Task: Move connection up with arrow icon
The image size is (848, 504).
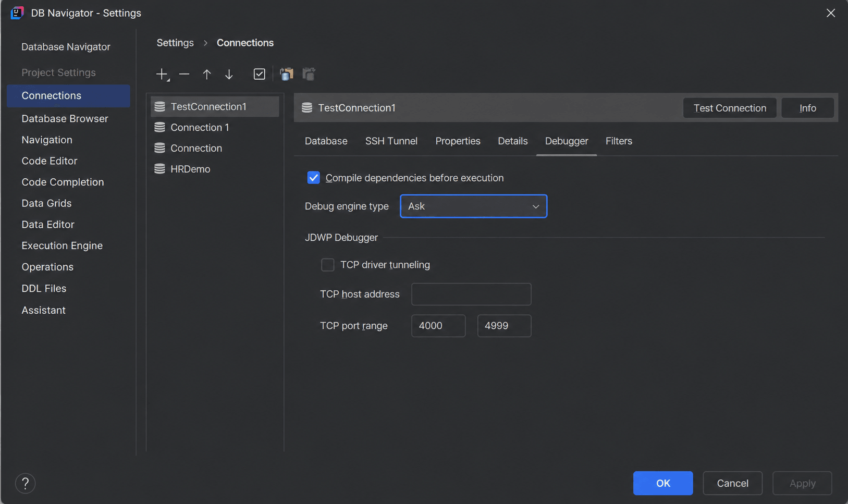Action: pyautogui.click(x=207, y=74)
